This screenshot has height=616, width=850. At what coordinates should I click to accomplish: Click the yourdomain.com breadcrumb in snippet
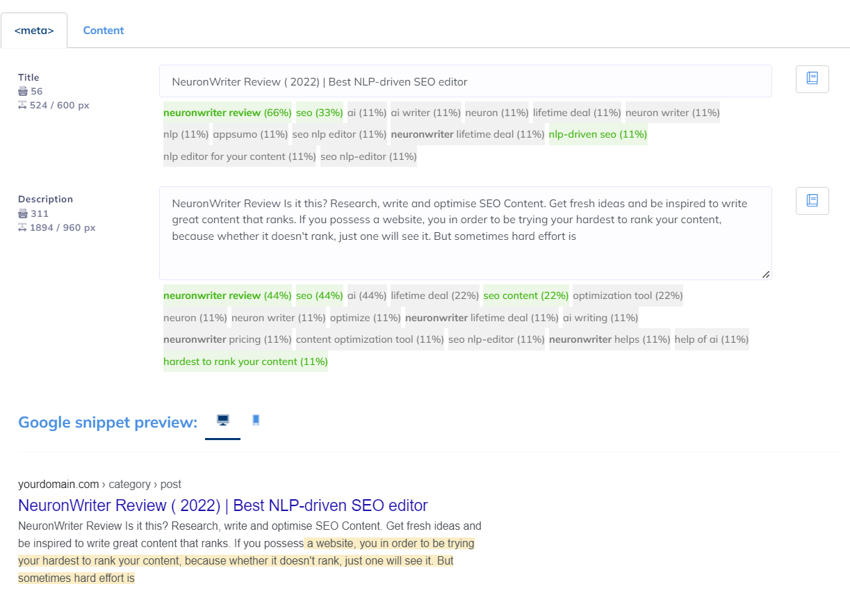point(58,484)
